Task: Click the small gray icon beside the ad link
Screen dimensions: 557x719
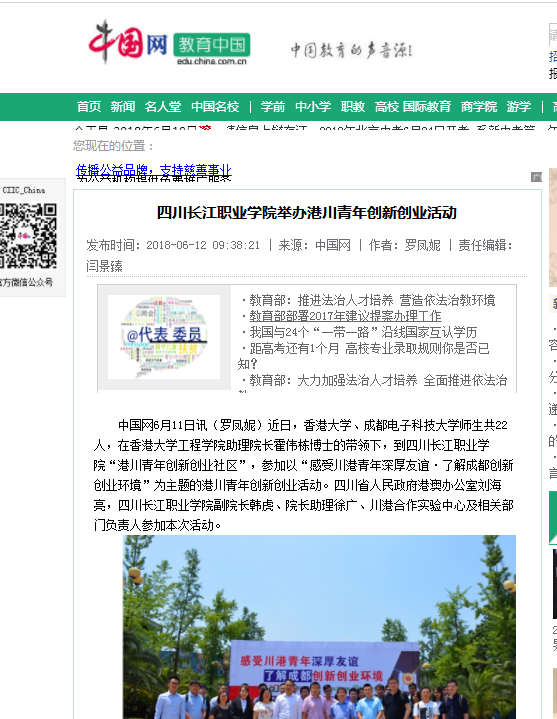Action: (x=536, y=177)
